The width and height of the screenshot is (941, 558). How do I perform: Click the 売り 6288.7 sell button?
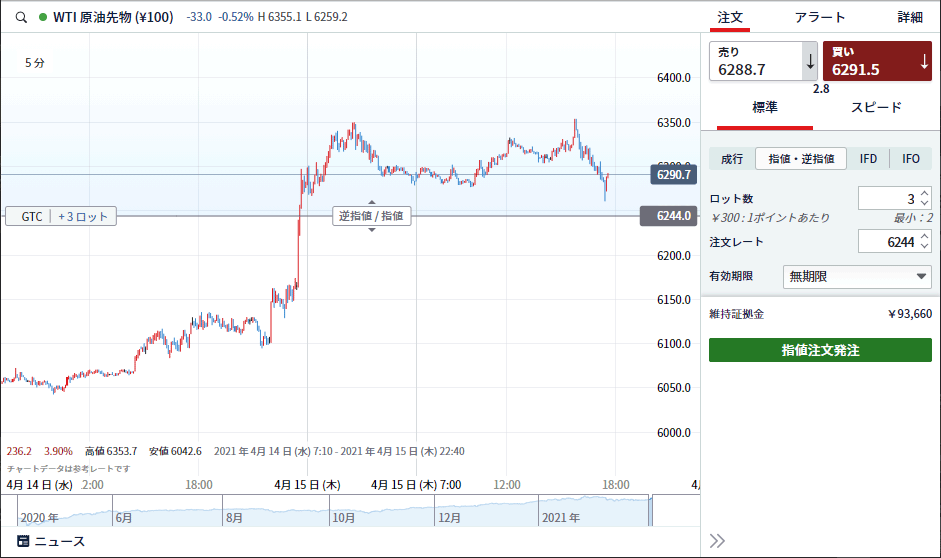(x=763, y=61)
